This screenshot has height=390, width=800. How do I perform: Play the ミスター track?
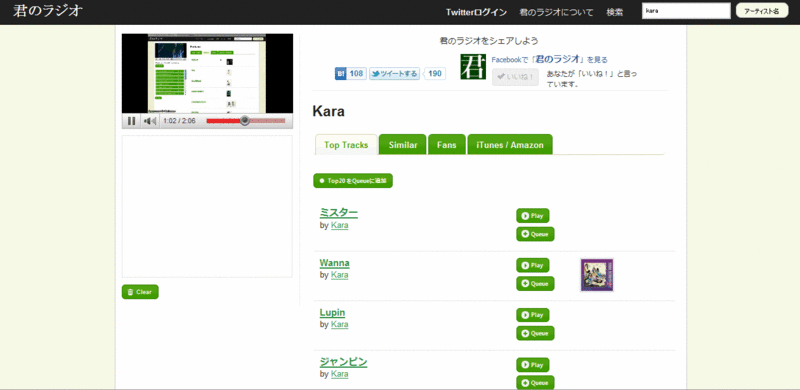pyautogui.click(x=533, y=215)
